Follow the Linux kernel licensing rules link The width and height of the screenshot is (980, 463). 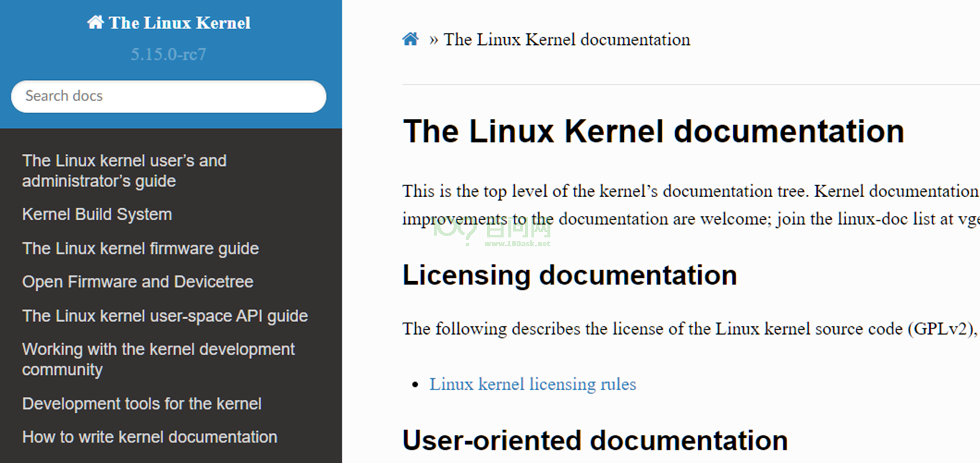(533, 384)
